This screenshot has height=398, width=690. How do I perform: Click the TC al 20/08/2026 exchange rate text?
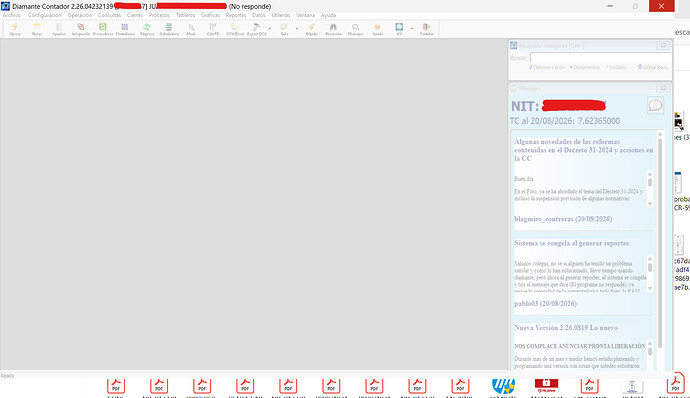pos(565,121)
